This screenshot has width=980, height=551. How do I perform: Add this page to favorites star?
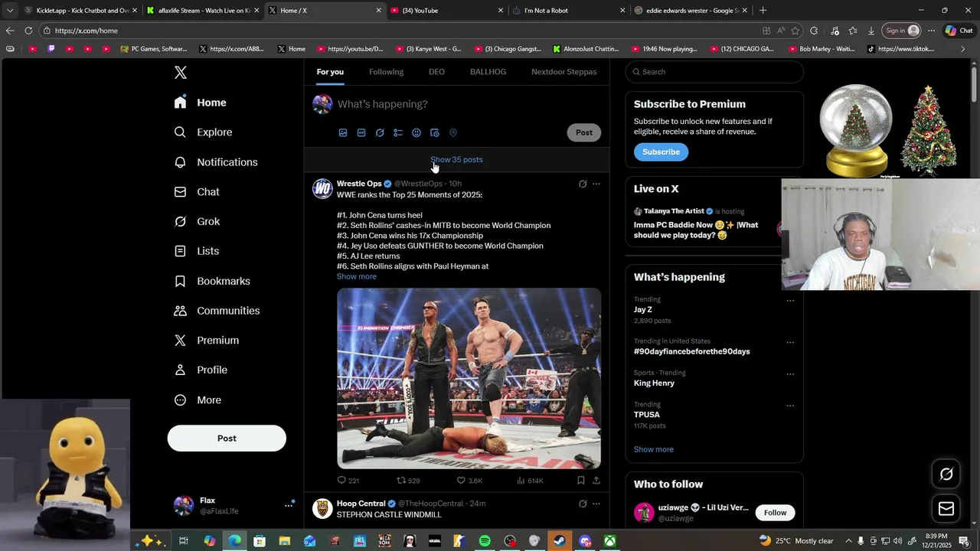[795, 31]
